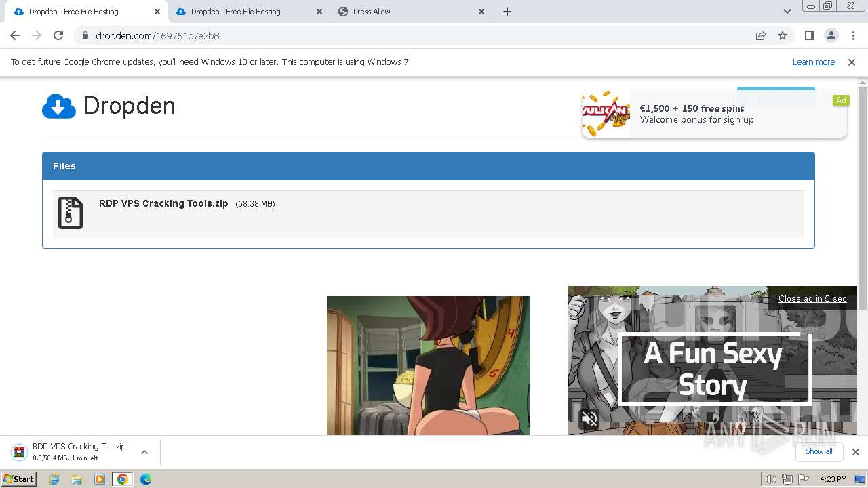This screenshot has height=488, width=868.
Task: Open the Windows Start menu
Action: point(19,479)
